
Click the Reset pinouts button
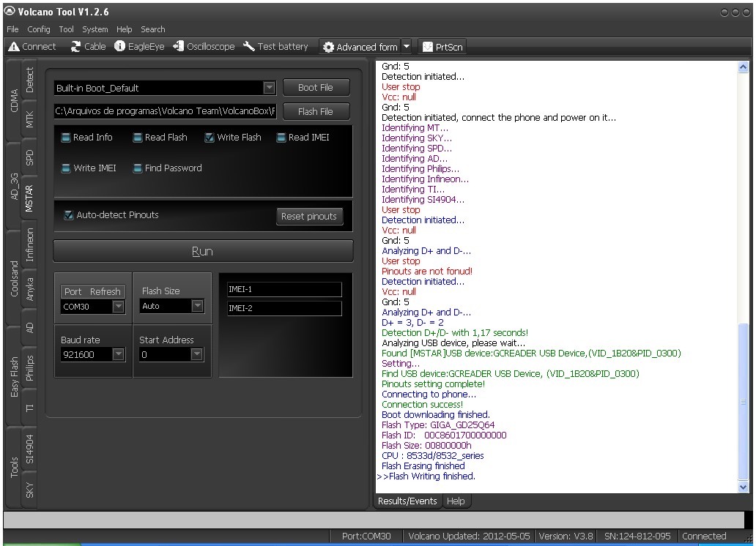point(309,217)
